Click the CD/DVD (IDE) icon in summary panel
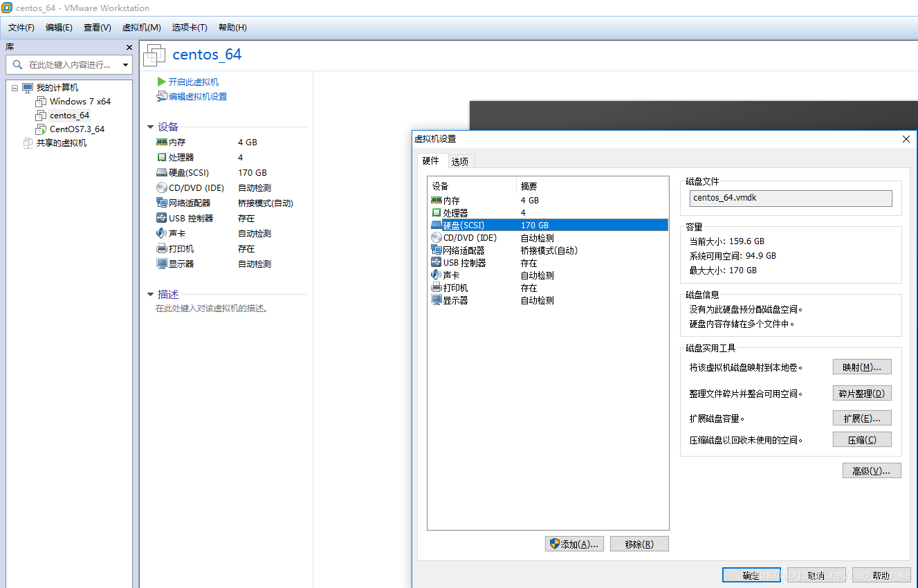The image size is (918, 588). tap(162, 187)
